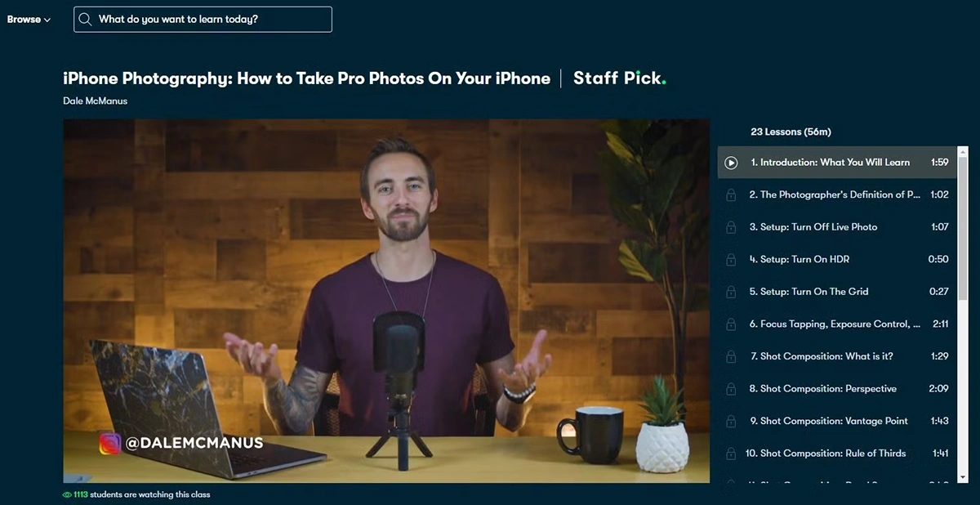This screenshot has width=980, height=505.
Task: Click the search field to learn today
Action: click(x=203, y=19)
